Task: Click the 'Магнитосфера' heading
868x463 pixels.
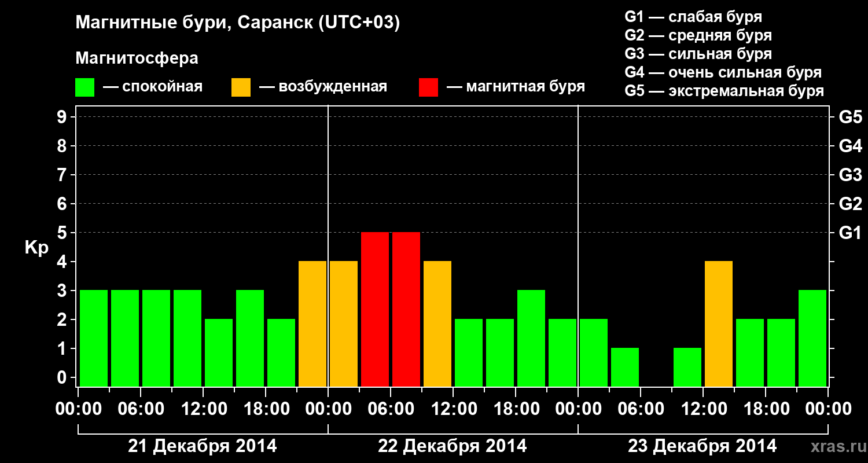Action: pos(137,58)
